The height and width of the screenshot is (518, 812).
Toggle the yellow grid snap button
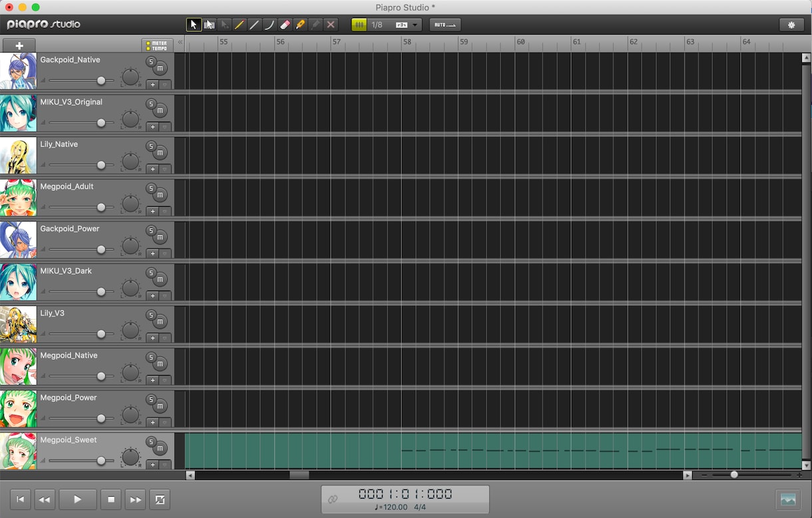[x=359, y=25]
